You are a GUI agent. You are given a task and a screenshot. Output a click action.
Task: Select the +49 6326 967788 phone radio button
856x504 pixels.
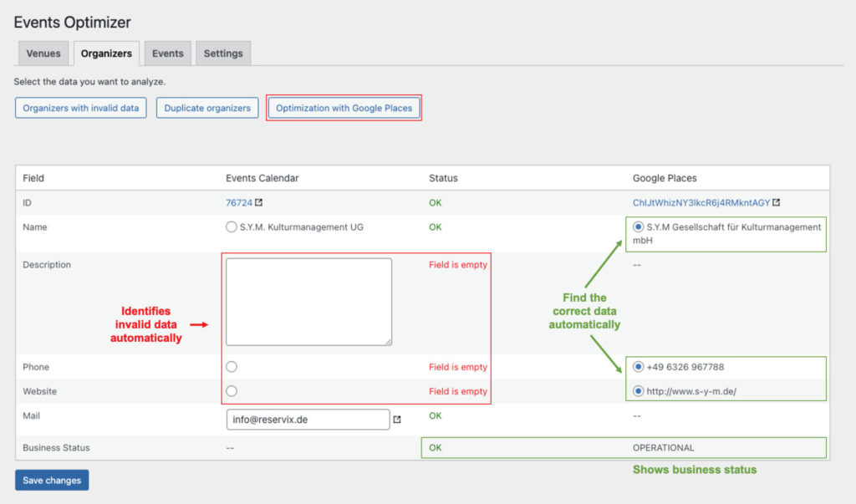[x=636, y=366]
